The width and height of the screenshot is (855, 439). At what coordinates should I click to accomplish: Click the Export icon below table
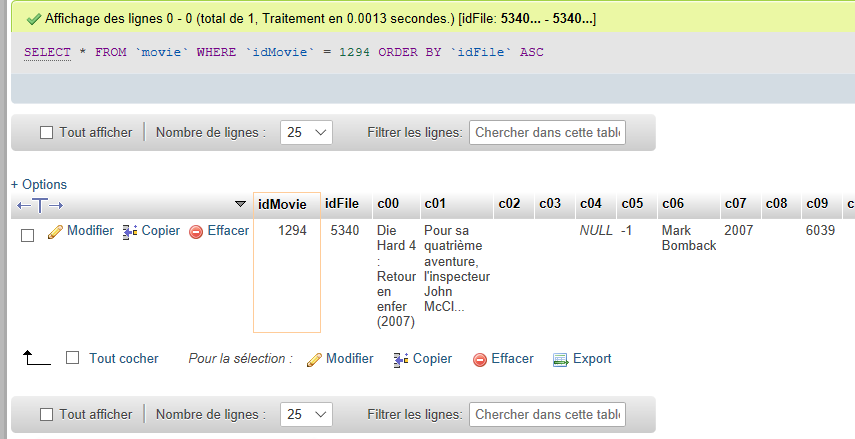[x=561, y=360]
